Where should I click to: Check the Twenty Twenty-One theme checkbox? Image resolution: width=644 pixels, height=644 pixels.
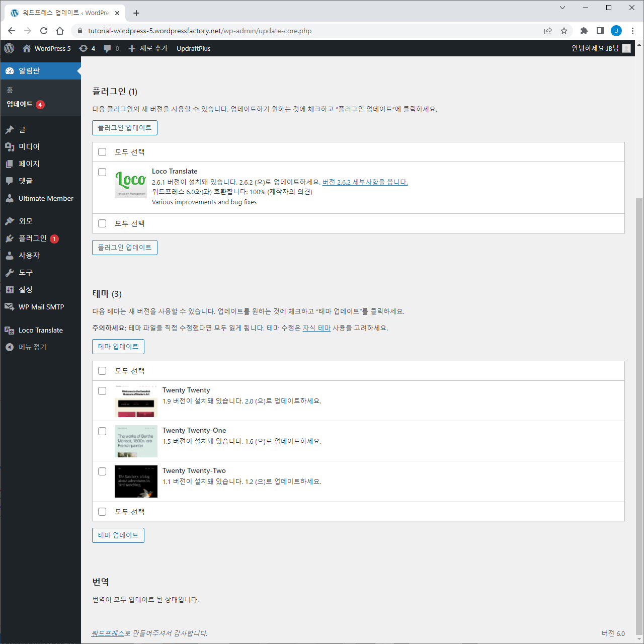102,431
